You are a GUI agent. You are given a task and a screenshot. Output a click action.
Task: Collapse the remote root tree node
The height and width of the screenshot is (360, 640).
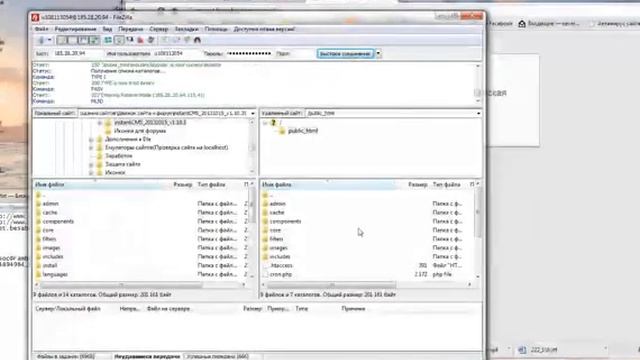coord(265,122)
